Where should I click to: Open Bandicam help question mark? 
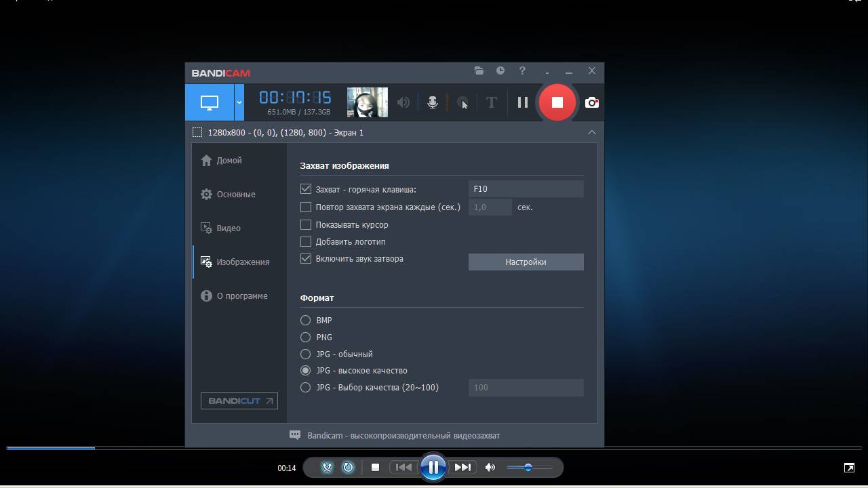(x=522, y=70)
